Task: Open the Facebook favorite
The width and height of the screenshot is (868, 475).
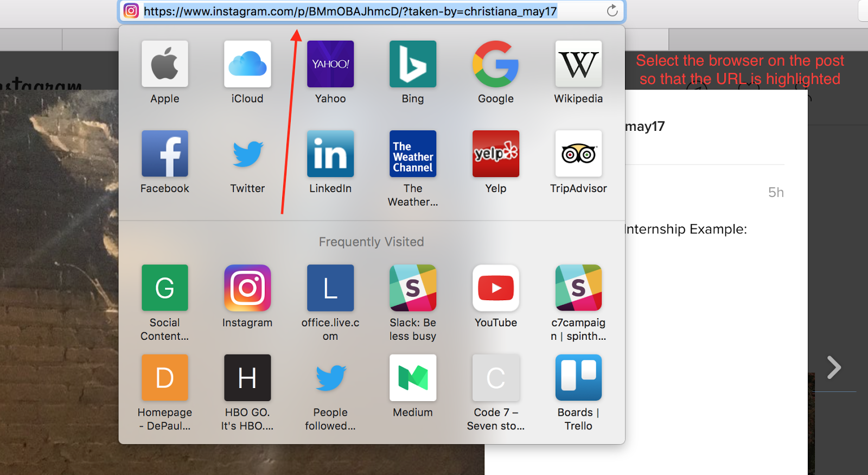Action: (165, 154)
